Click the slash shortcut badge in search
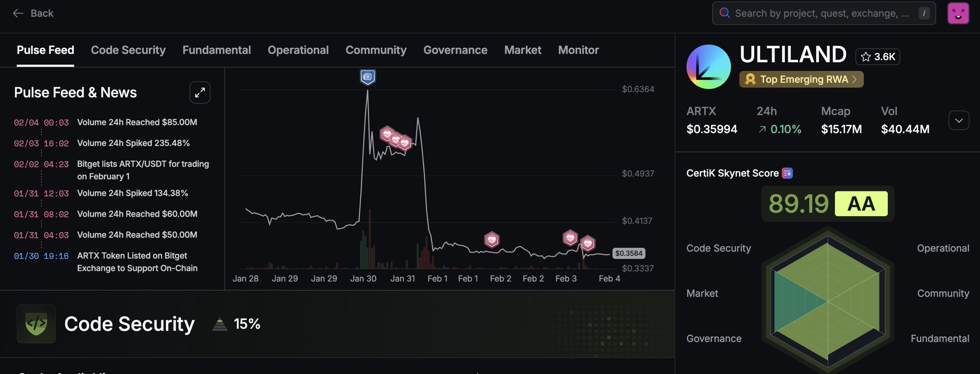The height and width of the screenshot is (374, 980). [x=924, y=13]
